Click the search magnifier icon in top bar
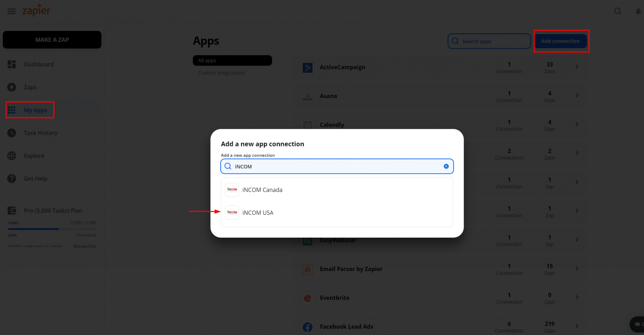The image size is (644, 335). (617, 11)
